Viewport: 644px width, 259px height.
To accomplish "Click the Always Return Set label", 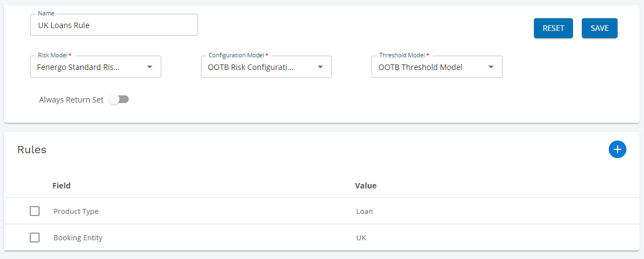I will click(71, 100).
